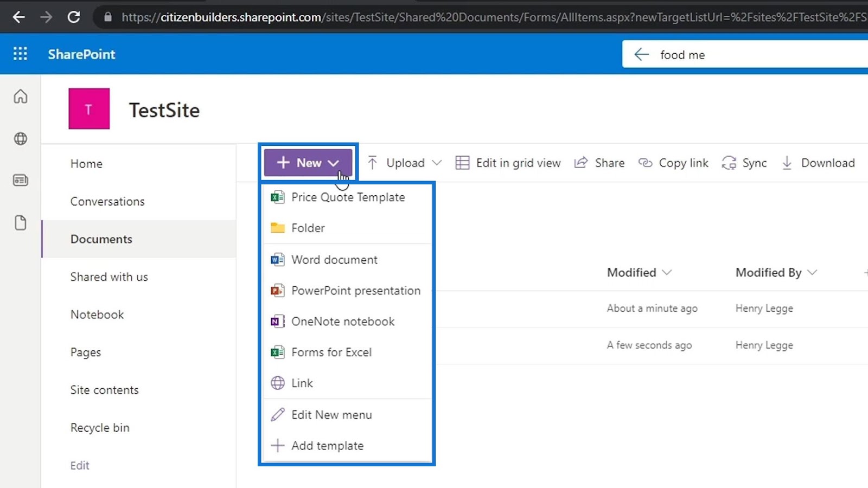Viewport: 868px width, 488px height.
Task: Click the Copy link toolbar button
Action: (x=673, y=163)
